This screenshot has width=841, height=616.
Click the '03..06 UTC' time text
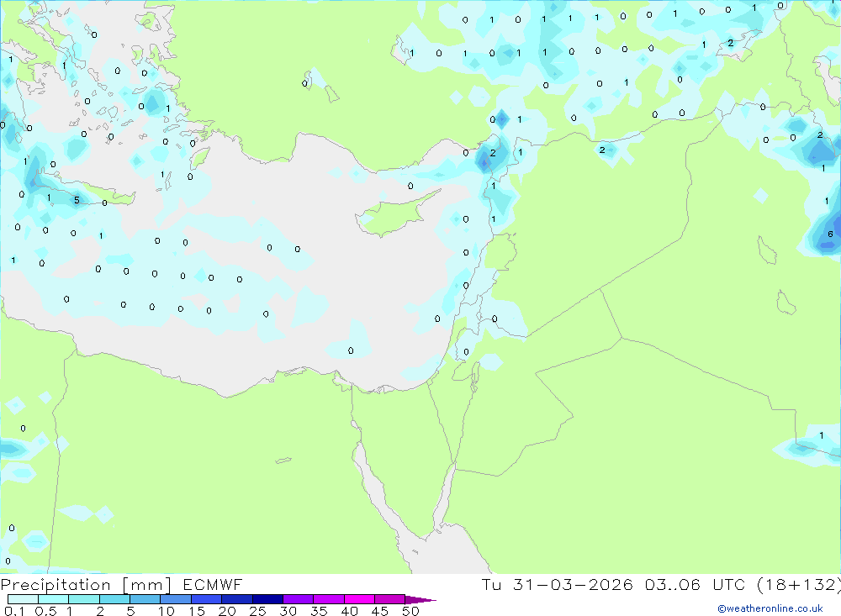[x=696, y=584]
